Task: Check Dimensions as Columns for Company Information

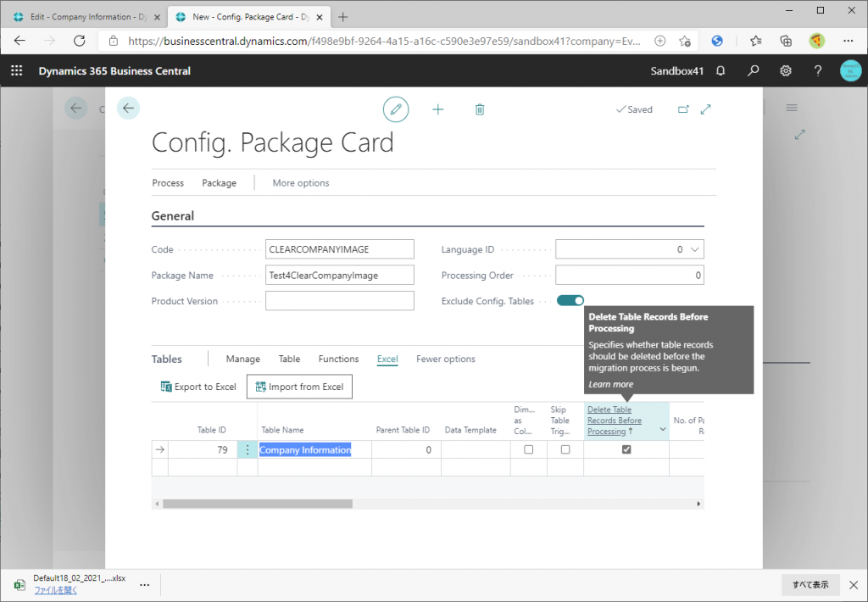Action: [x=529, y=449]
